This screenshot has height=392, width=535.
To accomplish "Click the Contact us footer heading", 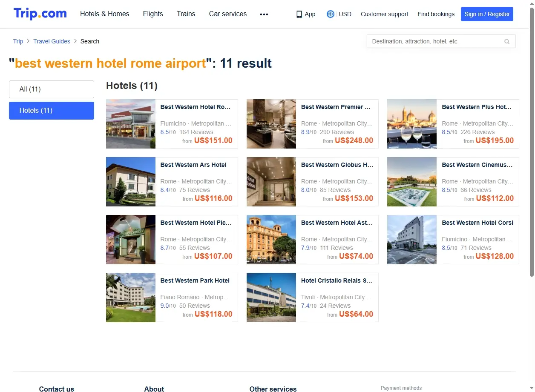I will coord(57,389).
